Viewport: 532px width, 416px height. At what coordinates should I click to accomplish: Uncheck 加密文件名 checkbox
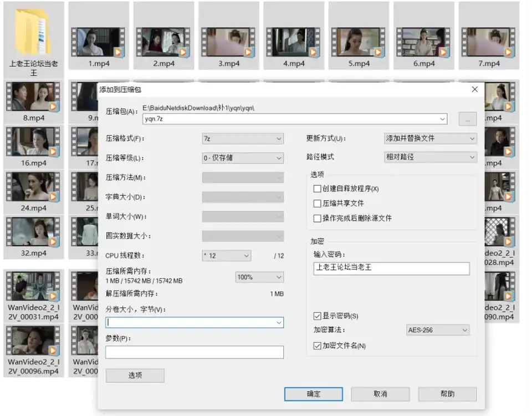coord(317,346)
